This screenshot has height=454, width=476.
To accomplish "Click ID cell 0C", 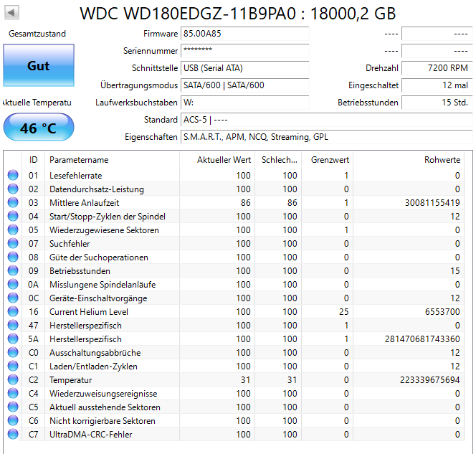I will [34, 298].
